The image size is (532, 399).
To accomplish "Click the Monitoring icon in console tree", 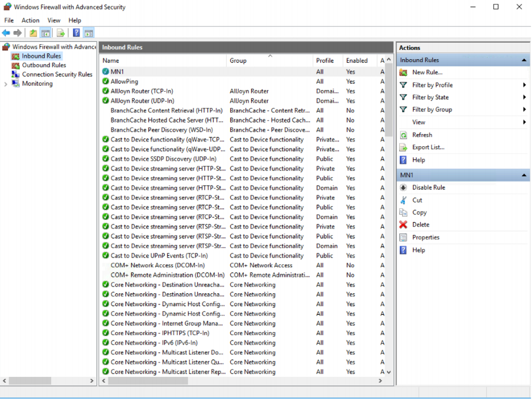I will coord(16,84).
